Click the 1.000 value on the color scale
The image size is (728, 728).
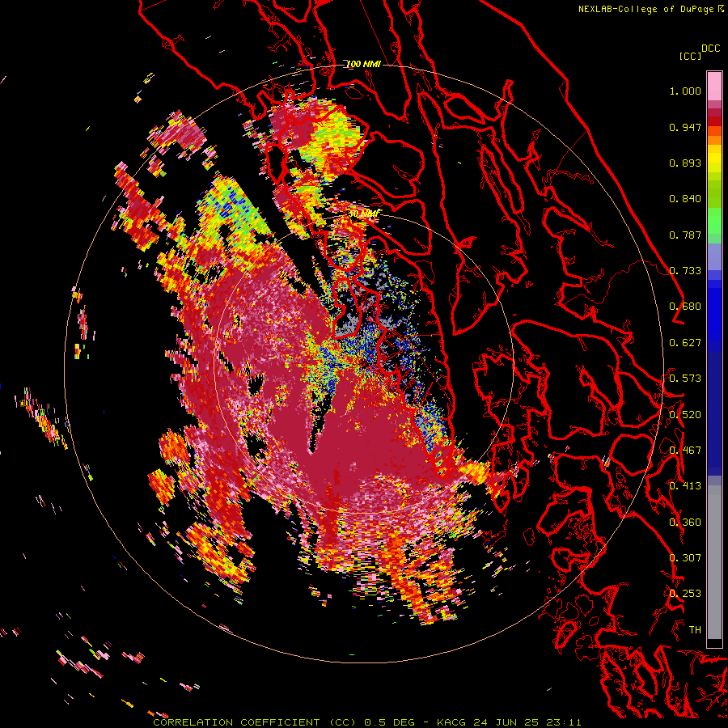click(x=685, y=91)
